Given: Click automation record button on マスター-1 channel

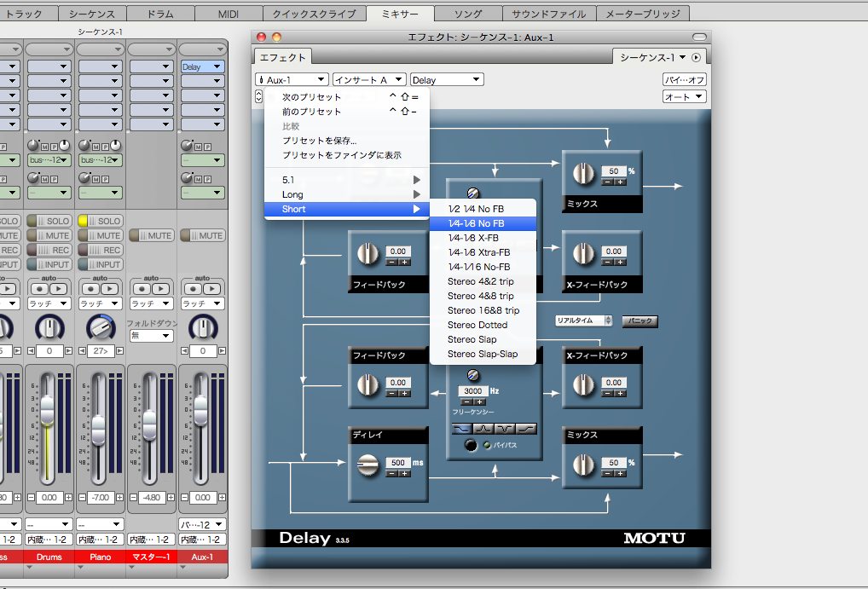Looking at the screenshot, I should 142,289.
